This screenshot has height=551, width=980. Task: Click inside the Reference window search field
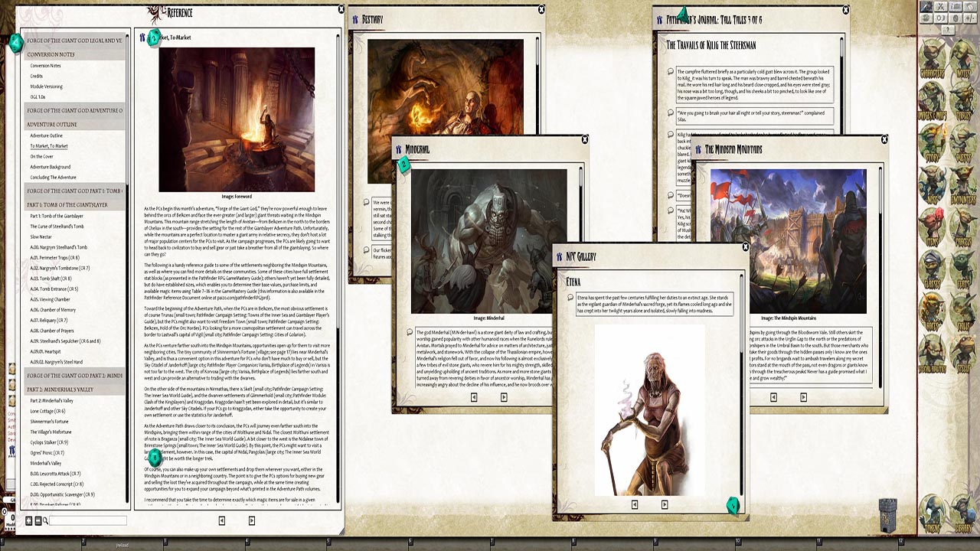tap(88, 520)
